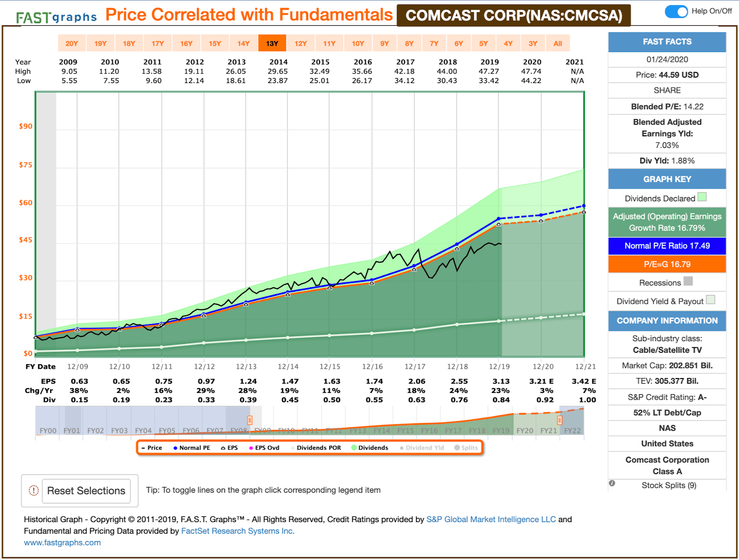Select the 9Y time range tab

[385, 43]
